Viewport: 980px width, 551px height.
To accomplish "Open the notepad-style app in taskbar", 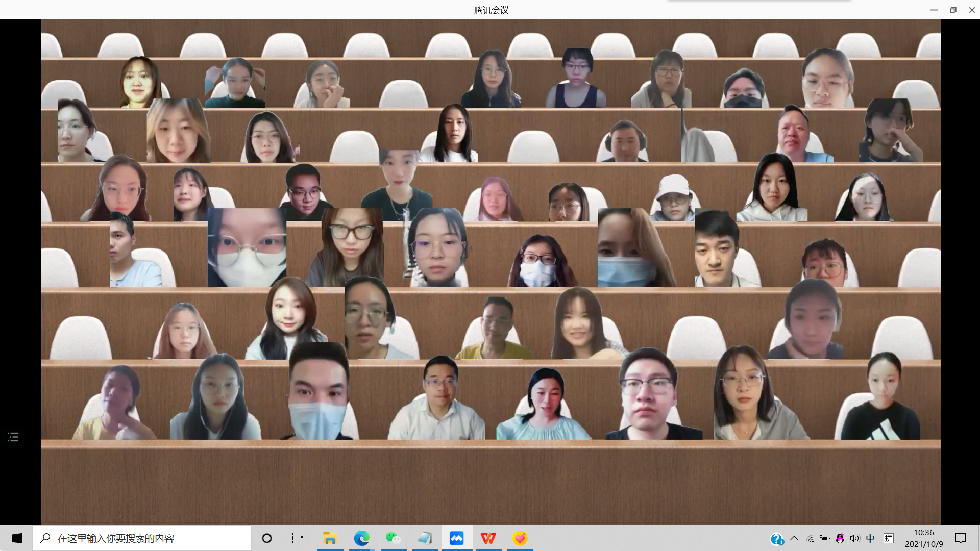I will tap(425, 538).
